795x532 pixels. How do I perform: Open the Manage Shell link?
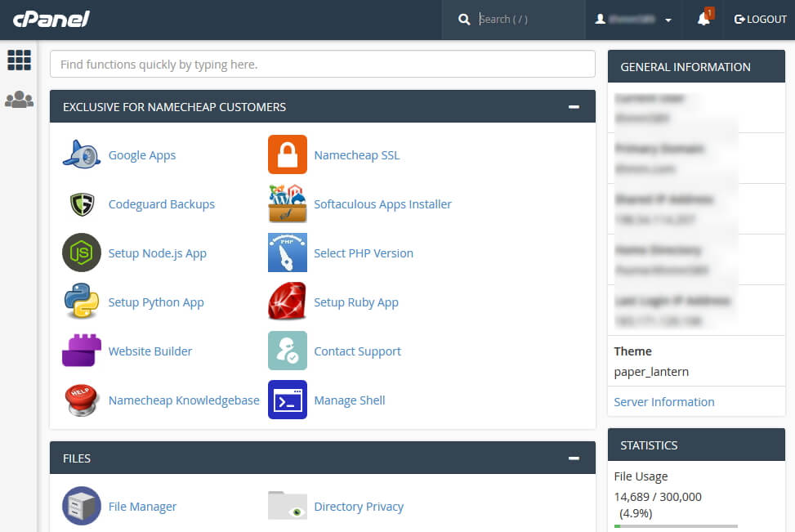(350, 400)
